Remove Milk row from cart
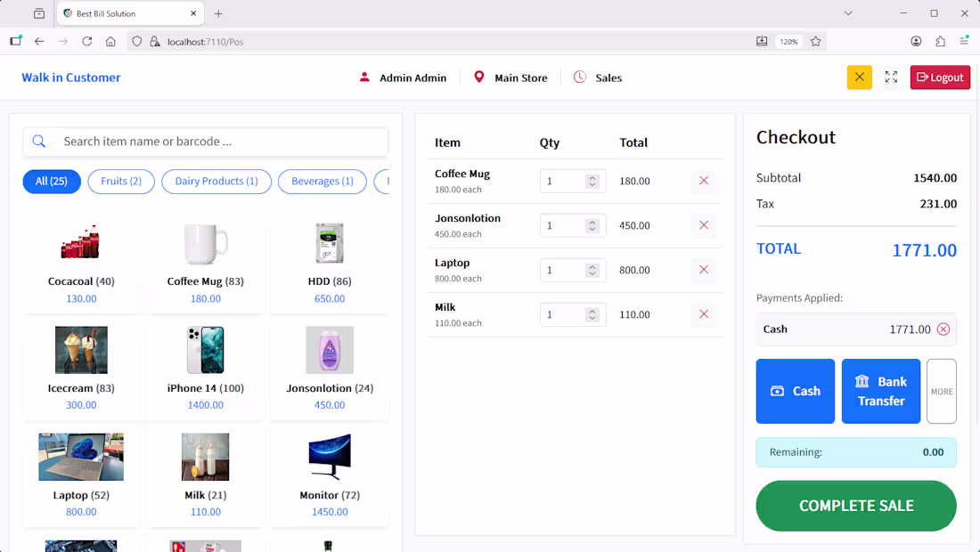This screenshot has height=552, width=980. [x=704, y=314]
